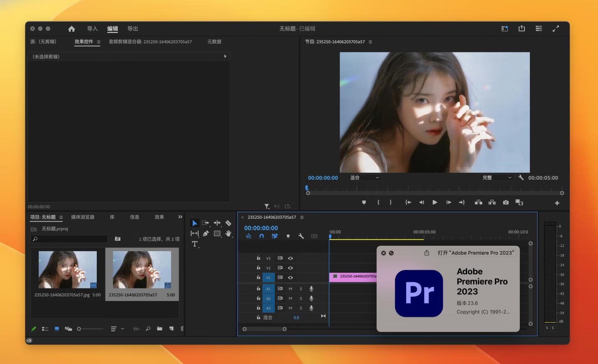Viewport: 598px width, 364px height.
Task: Open playback resolution dropdown showing 完整
Action: tap(497, 178)
